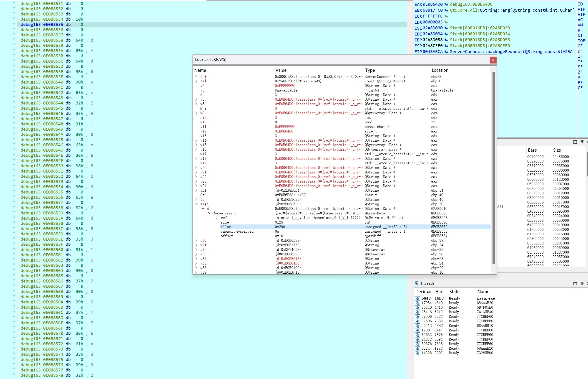Click the jump arrow next to ESP register
588x379 pixels.
pyautogui.click(x=446, y=46)
